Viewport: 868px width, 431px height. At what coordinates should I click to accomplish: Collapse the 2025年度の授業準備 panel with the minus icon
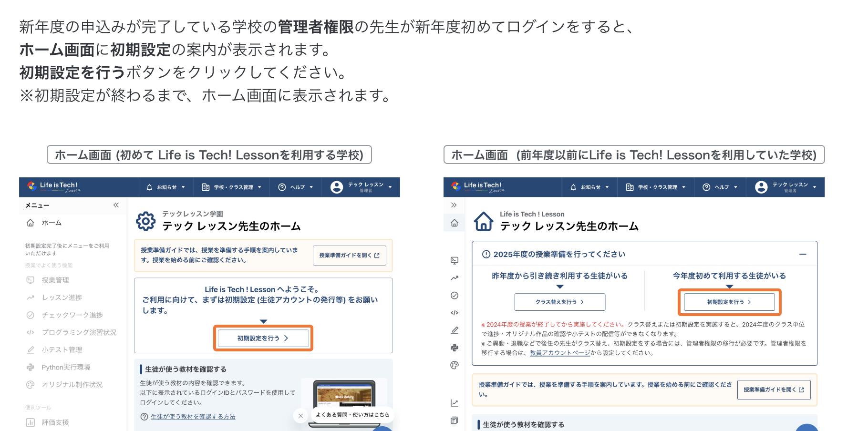point(803,255)
